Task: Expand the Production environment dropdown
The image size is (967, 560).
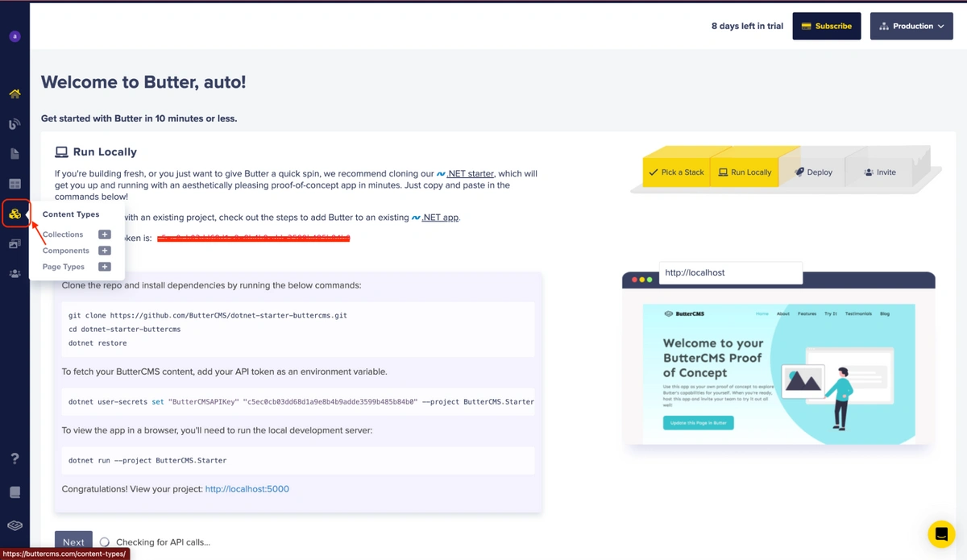Action: 911,26
